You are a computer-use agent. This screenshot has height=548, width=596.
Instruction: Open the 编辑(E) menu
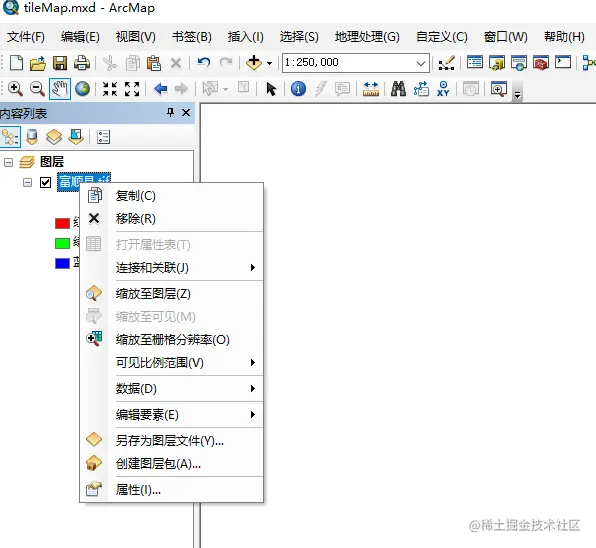(80, 37)
